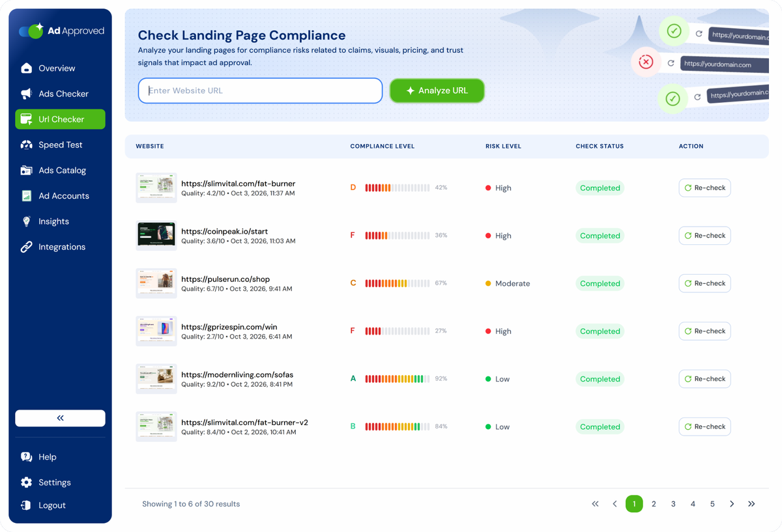Click the Completed status for coinpeak.io

pyautogui.click(x=600, y=236)
